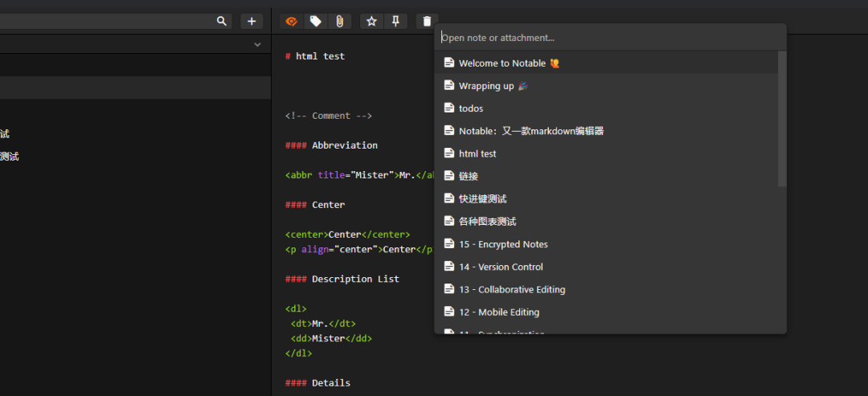Click the '#### Details' heading
868x396 pixels.
pyautogui.click(x=317, y=382)
